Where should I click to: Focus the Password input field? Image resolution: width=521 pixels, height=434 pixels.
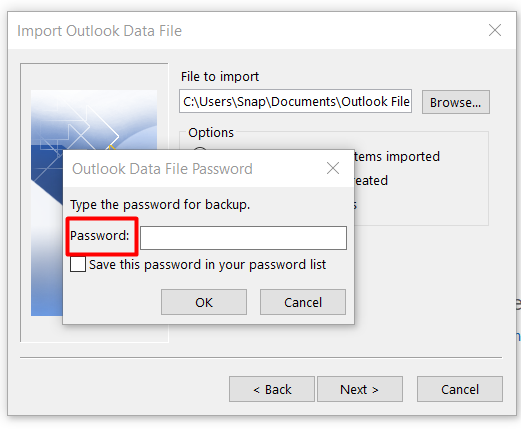pos(243,238)
